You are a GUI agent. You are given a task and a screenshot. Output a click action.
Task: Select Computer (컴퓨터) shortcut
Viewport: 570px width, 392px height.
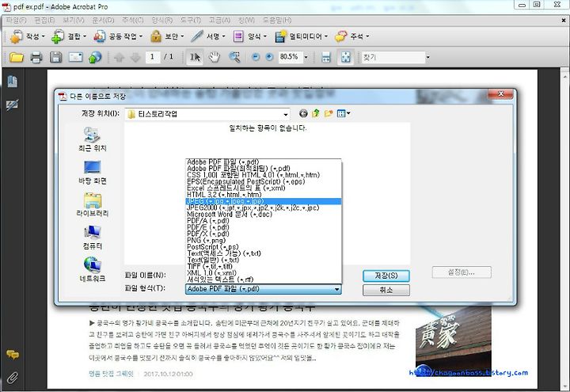[x=93, y=238]
